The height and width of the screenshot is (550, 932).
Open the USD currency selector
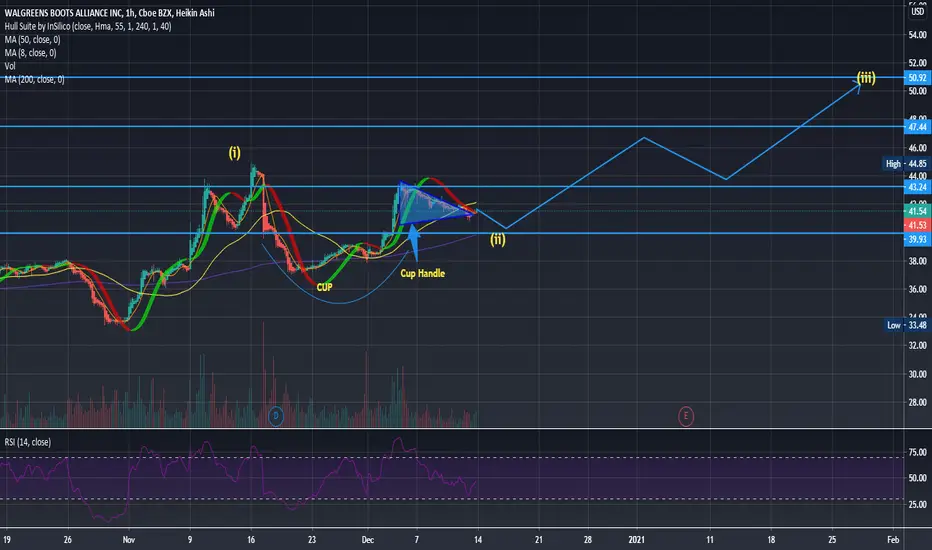tap(918, 11)
